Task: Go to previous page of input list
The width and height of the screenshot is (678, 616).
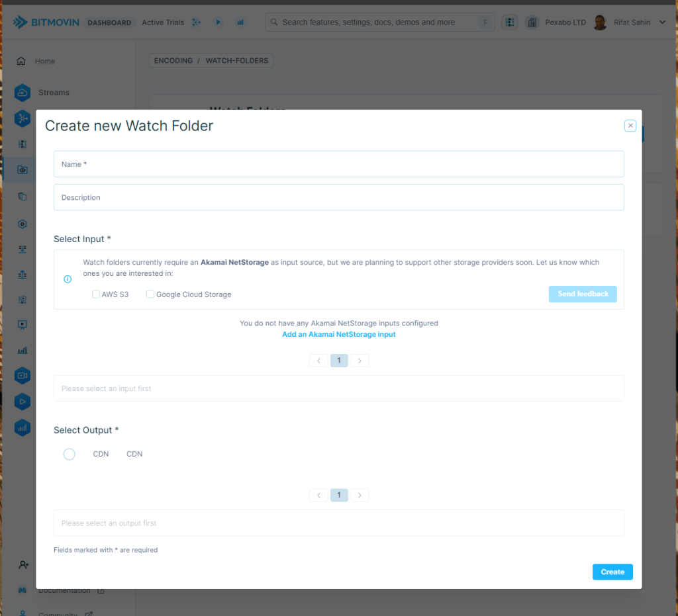Action: (x=318, y=360)
